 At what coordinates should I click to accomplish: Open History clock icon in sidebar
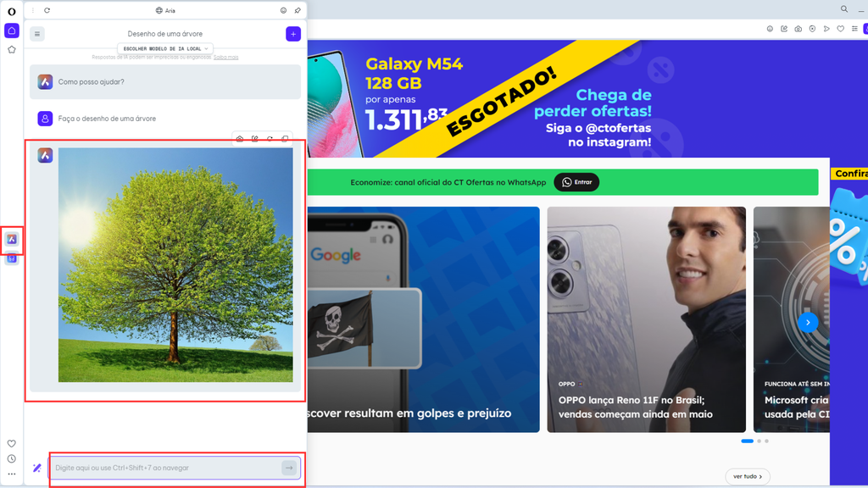pos(12,458)
